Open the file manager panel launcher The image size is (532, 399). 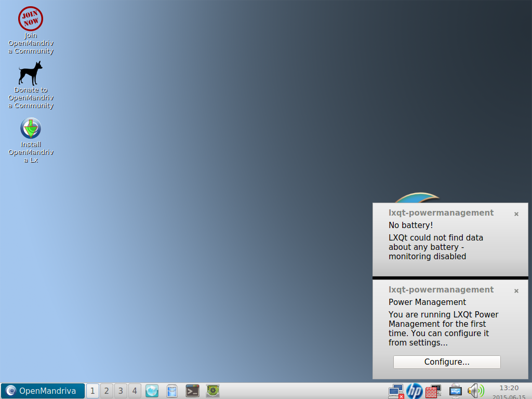[172, 391]
